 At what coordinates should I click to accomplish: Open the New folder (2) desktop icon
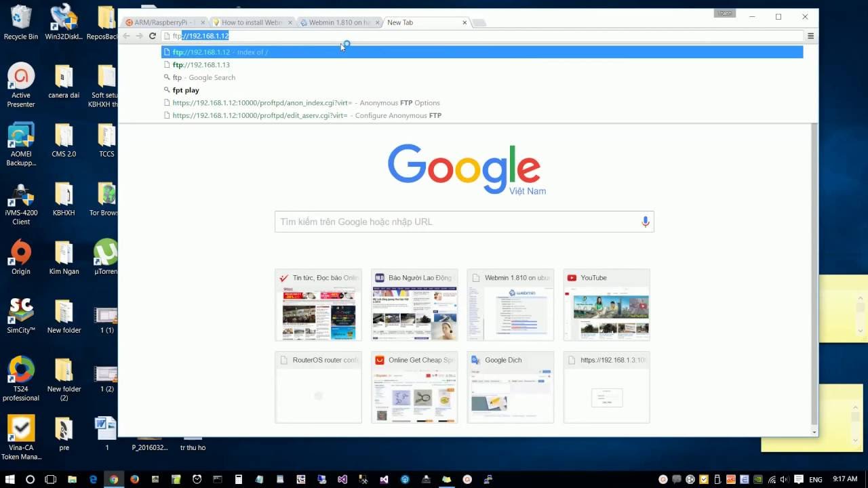click(x=64, y=380)
